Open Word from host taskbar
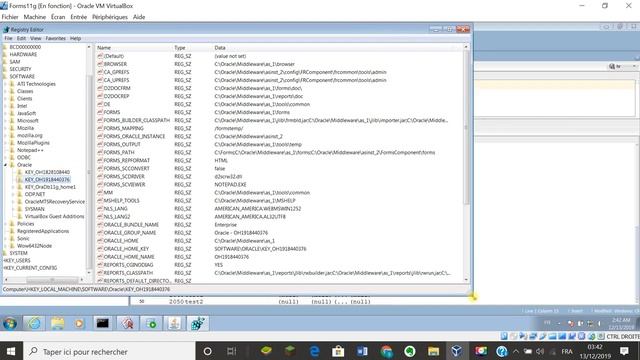The width and height of the screenshot is (640, 360). pyautogui.click(x=362, y=351)
